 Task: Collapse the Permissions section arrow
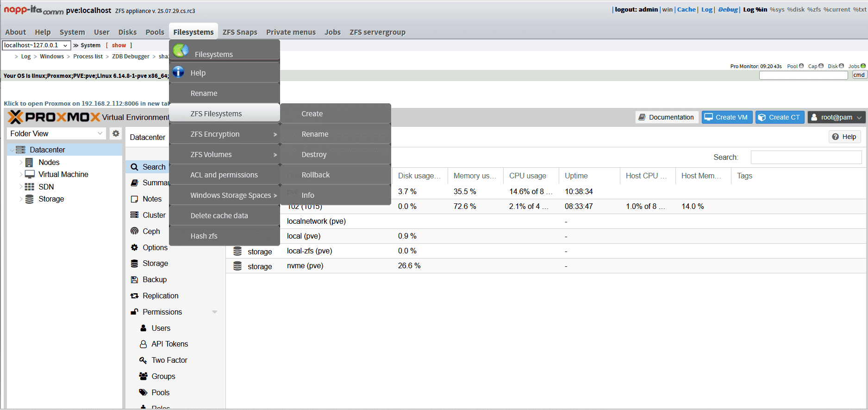(215, 312)
